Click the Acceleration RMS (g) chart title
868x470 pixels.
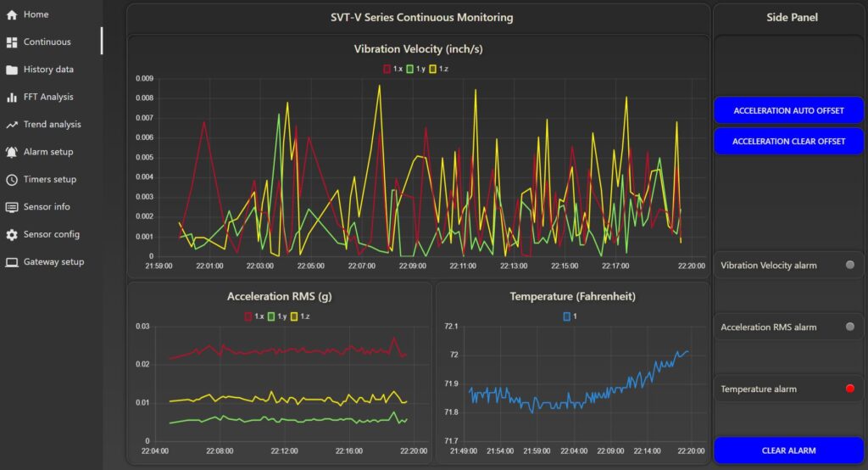[x=279, y=297]
